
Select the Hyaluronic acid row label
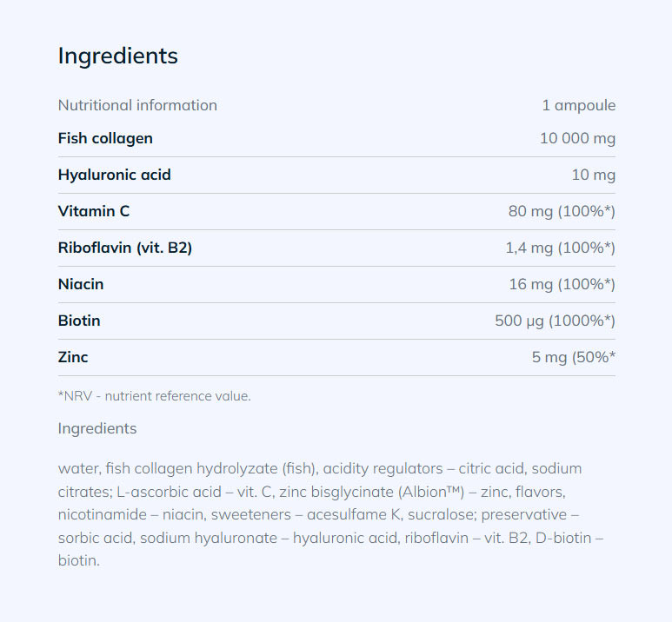pos(114,175)
